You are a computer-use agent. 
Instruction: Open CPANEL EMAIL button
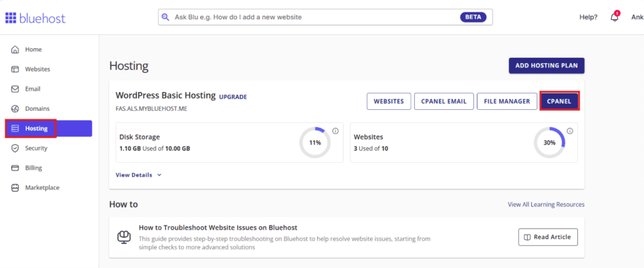coord(444,102)
